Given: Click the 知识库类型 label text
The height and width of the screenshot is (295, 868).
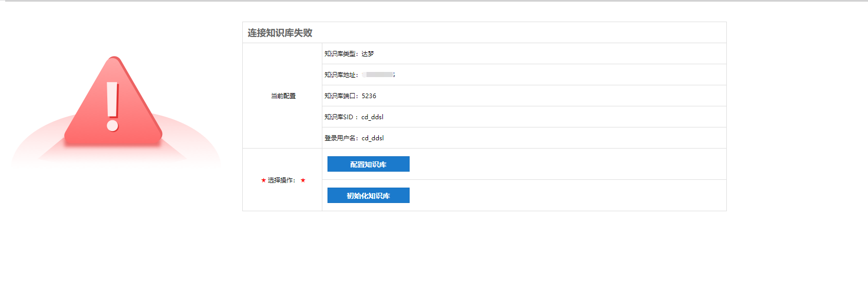Looking at the screenshot, I should [x=340, y=54].
